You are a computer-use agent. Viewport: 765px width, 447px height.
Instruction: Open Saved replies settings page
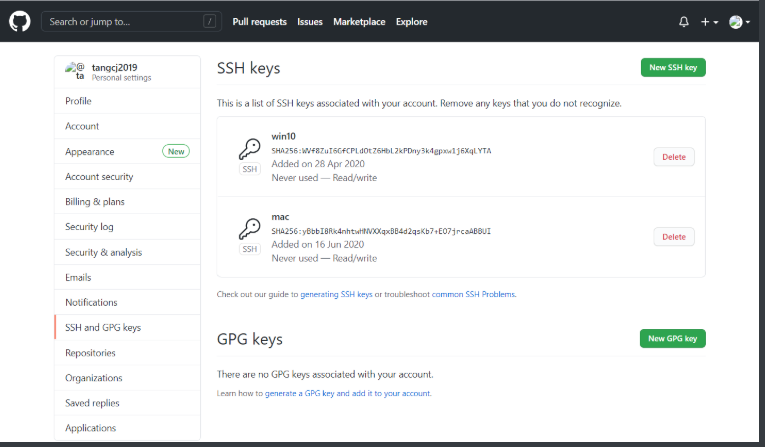pos(127,403)
